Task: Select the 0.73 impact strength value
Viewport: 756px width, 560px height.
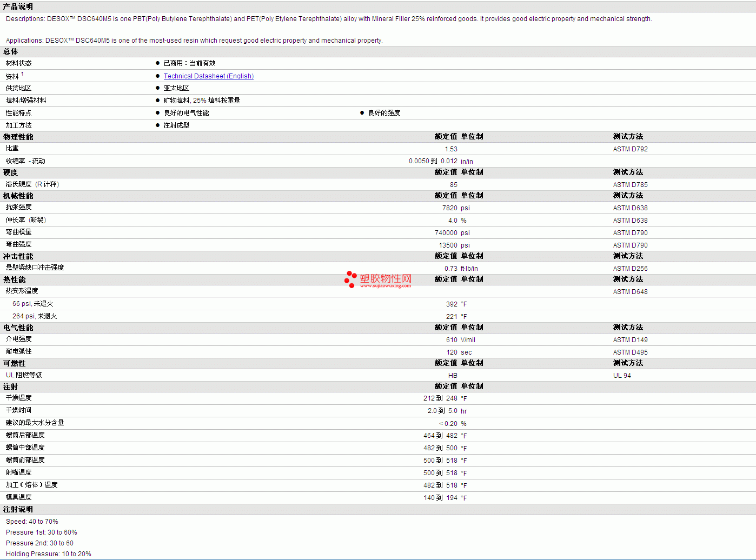Action: pyautogui.click(x=451, y=269)
